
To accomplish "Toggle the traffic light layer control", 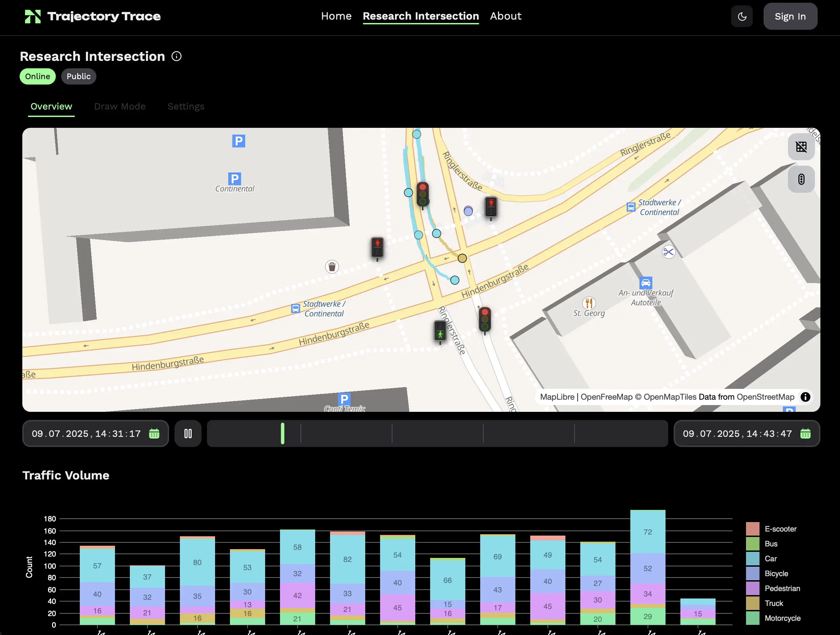I will coord(801,179).
